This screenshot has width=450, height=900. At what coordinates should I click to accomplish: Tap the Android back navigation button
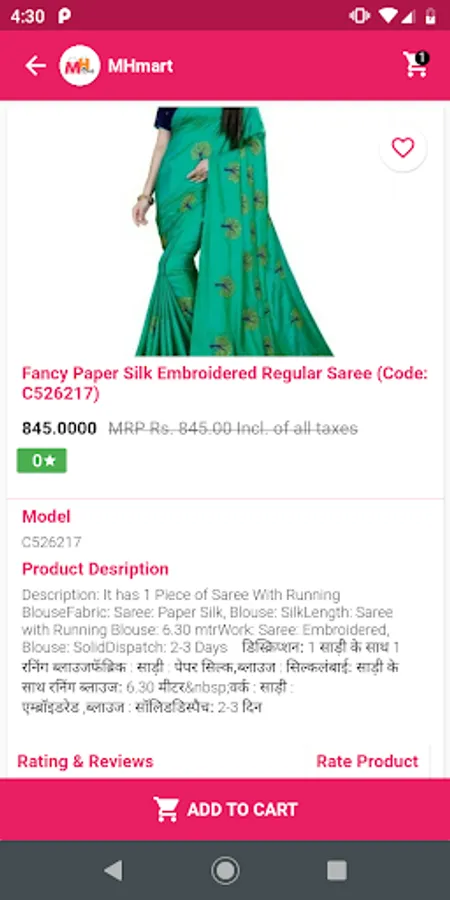(x=113, y=870)
